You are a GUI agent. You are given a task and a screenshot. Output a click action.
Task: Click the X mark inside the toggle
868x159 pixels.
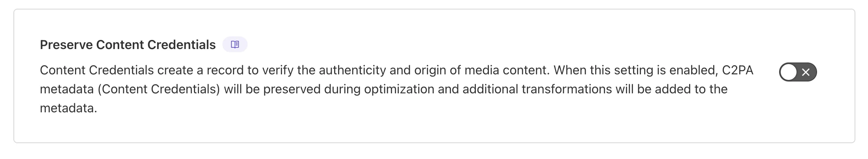pos(806,72)
